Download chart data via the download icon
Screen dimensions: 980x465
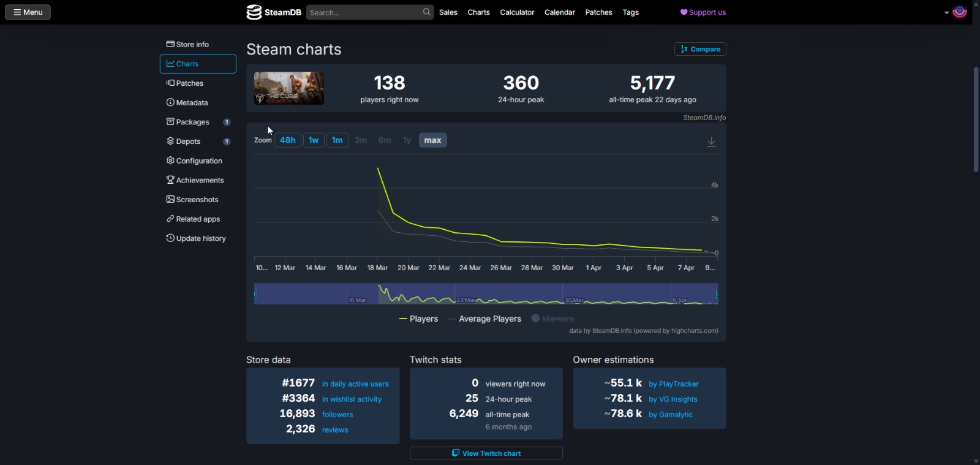coord(711,142)
